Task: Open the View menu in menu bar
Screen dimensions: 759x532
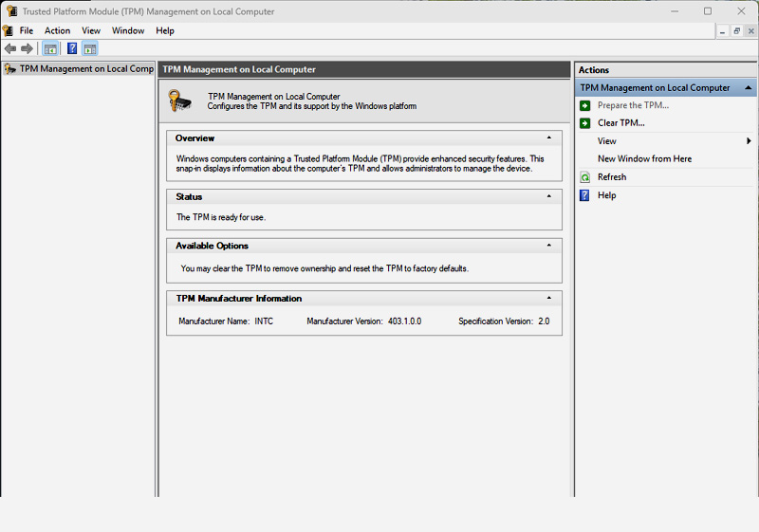Action: [91, 30]
